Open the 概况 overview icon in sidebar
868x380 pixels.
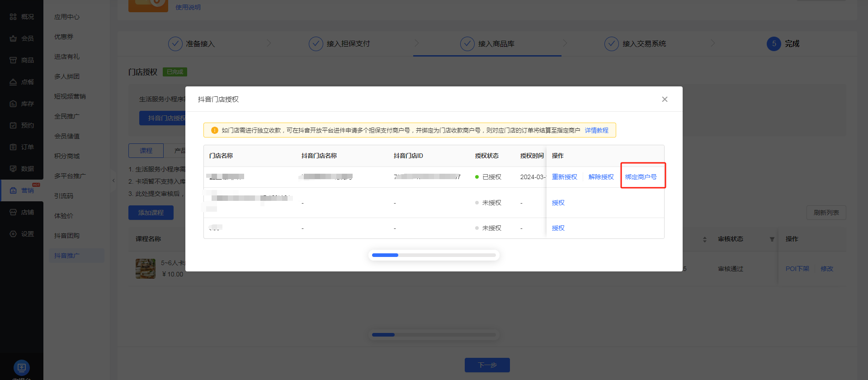tap(13, 17)
